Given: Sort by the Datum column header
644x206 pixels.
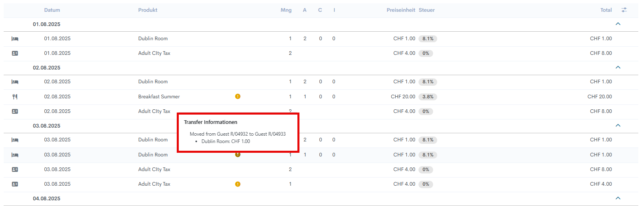Looking at the screenshot, I should coord(52,10).
